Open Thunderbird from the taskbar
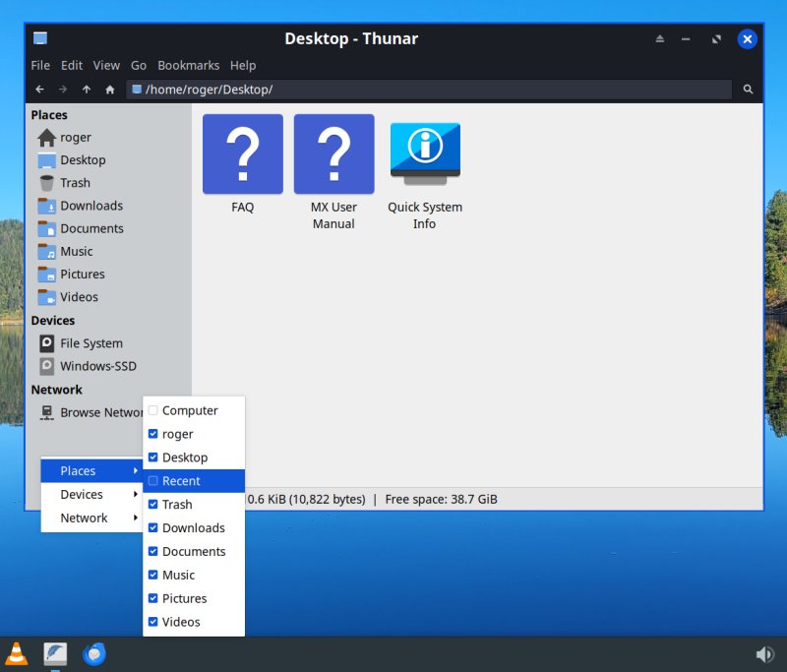This screenshot has width=787, height=672. tap(94, 653)
